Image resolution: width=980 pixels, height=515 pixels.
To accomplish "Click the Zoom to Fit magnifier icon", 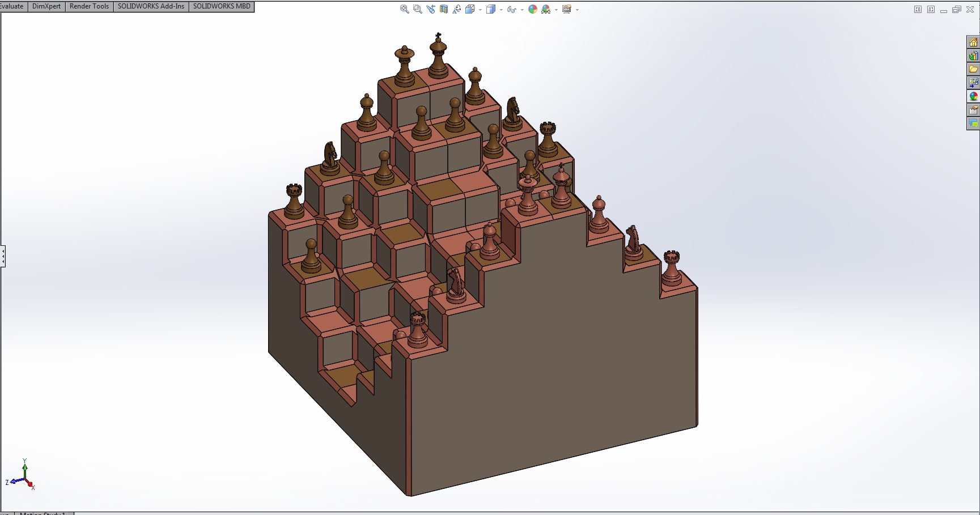I will tap(404, 9).
